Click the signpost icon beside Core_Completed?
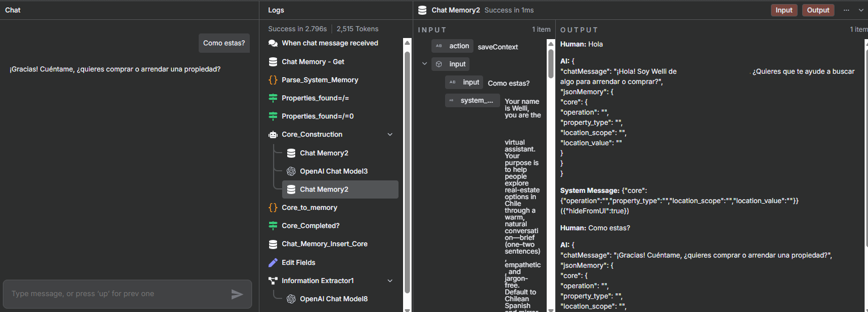Image resolution: width=868 pixels, height=312 pixels. click(x=273, y=226)
